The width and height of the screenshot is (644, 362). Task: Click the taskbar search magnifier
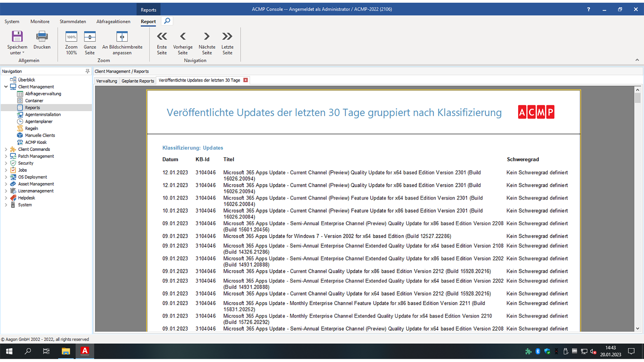click(28, 351)
